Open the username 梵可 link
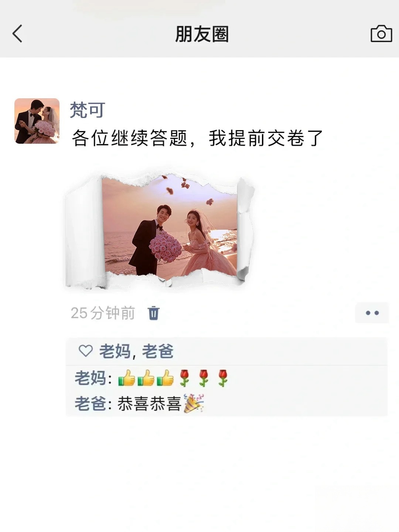This screenshot has height=532, width=399. tap(88, 110)
